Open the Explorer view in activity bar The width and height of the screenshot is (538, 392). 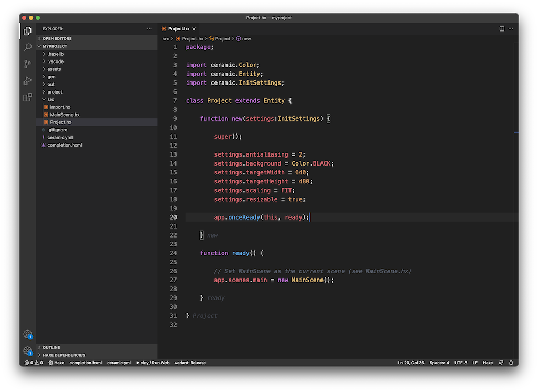(27, 31)
